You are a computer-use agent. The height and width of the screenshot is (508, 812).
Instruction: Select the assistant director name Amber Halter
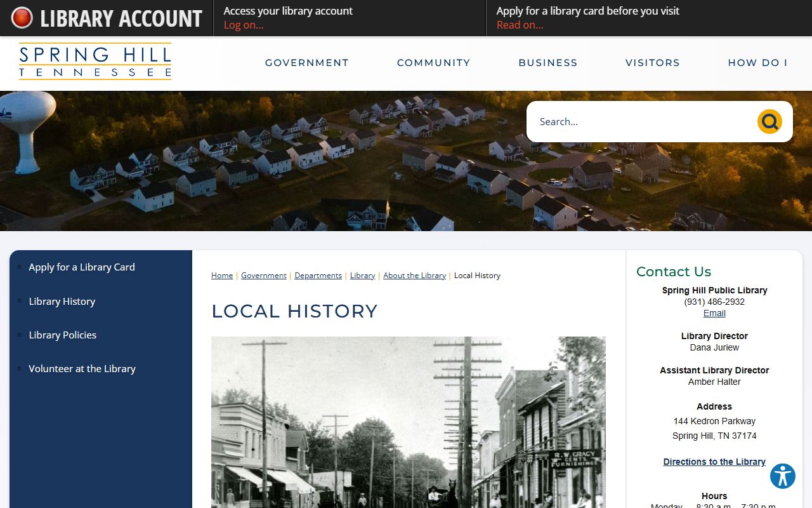tap(714, 382)
